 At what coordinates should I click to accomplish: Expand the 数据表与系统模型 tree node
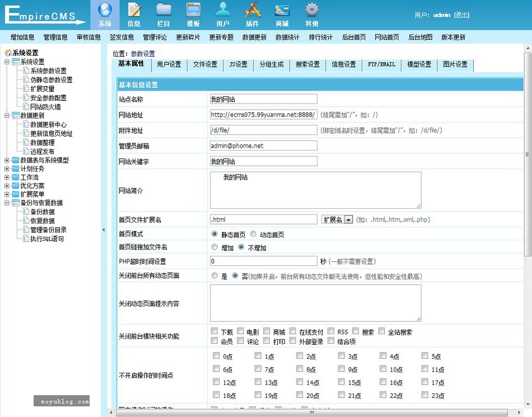[x=7, y=160]
